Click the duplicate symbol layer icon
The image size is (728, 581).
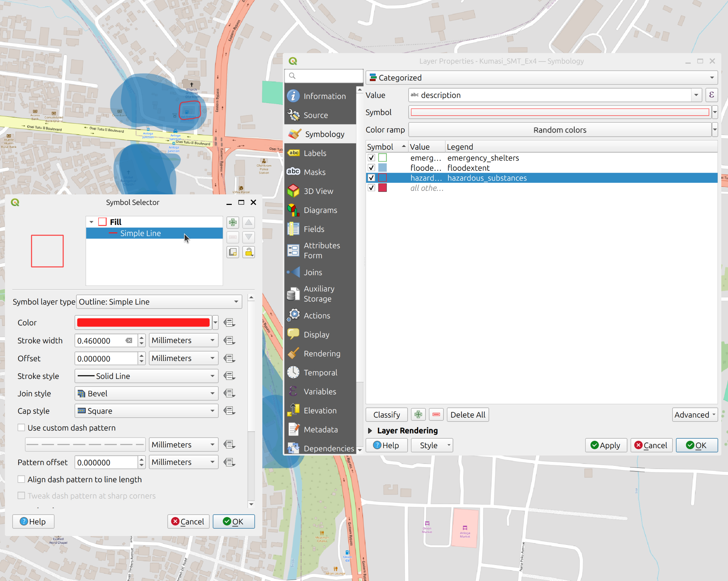tap(232, 252)
